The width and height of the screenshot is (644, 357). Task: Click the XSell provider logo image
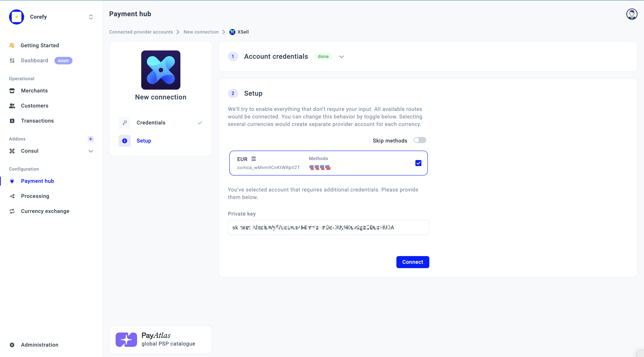(160, 70)
